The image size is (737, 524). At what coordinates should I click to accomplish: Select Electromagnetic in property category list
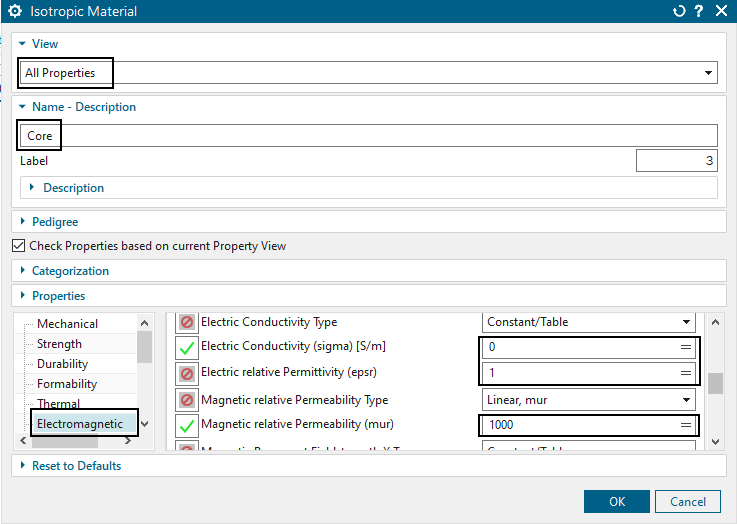pyautogui.click(x=80, y=424)
